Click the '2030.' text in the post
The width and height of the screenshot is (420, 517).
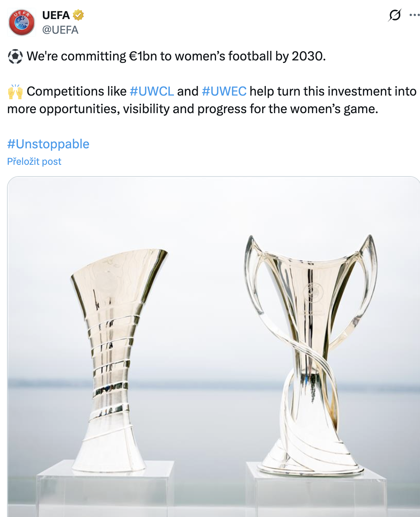pos(308,56)
